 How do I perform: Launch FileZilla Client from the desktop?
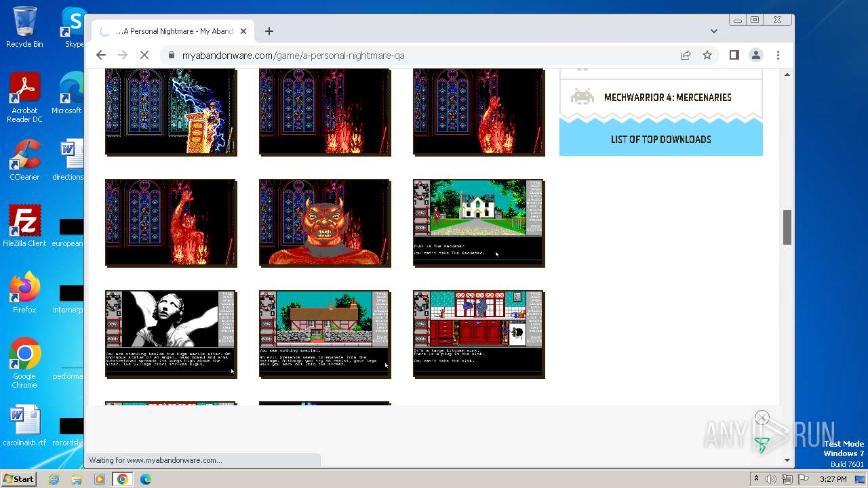[24, 226]
